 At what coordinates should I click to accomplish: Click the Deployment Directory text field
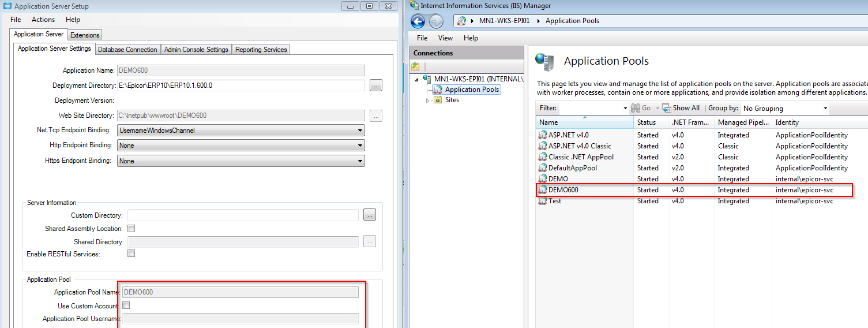tap(241, 85)
